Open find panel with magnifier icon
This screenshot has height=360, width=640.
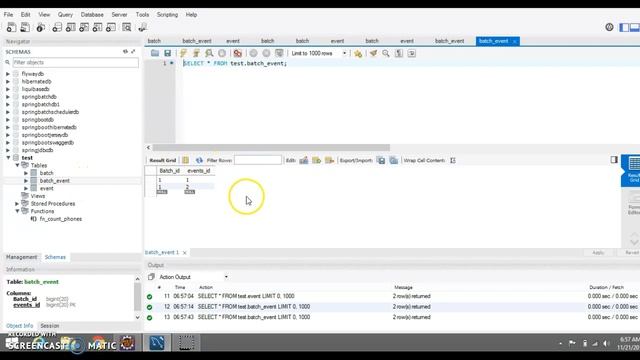(386, 53)
